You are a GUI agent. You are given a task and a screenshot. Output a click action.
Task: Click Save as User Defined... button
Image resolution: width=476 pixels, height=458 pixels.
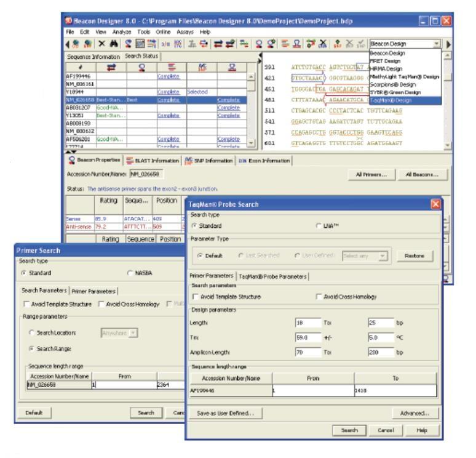click(225, 413)
